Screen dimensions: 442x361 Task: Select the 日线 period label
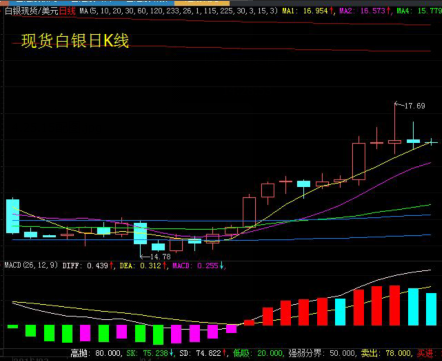pyautogui.click(x=67, y=11)
